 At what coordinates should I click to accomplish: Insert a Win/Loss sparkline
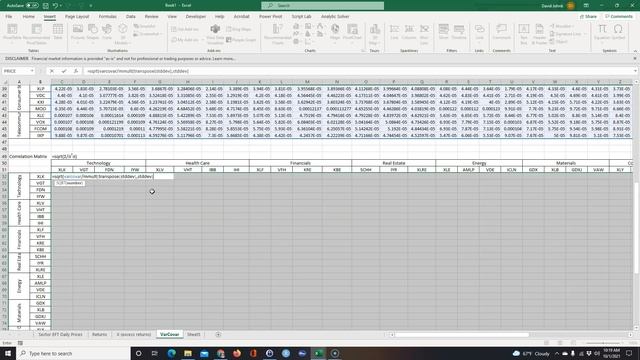click(x=424, y=33)
